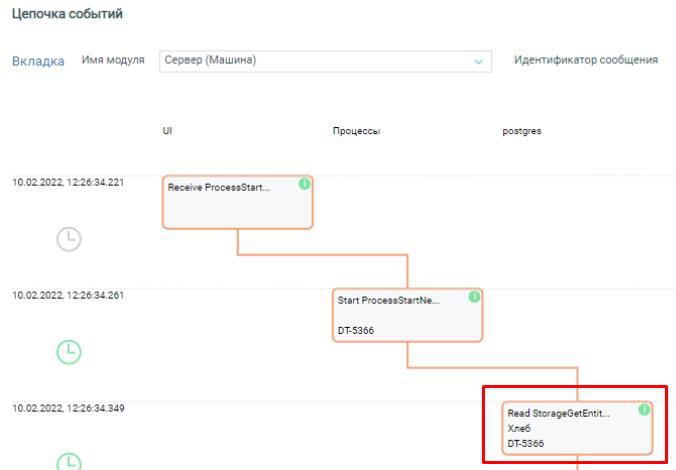Click the green clock icon under 12:26:34.261

[x=68, y=352]
